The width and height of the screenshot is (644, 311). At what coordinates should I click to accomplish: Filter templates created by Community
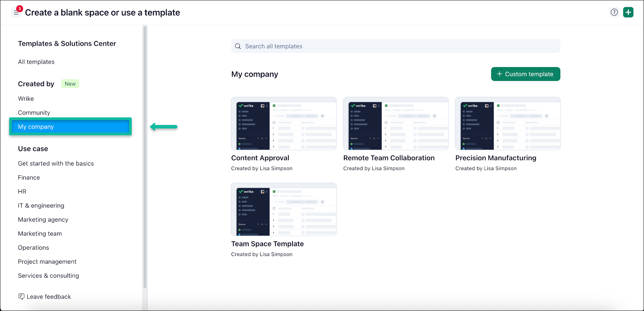click(x=34, y=113)
